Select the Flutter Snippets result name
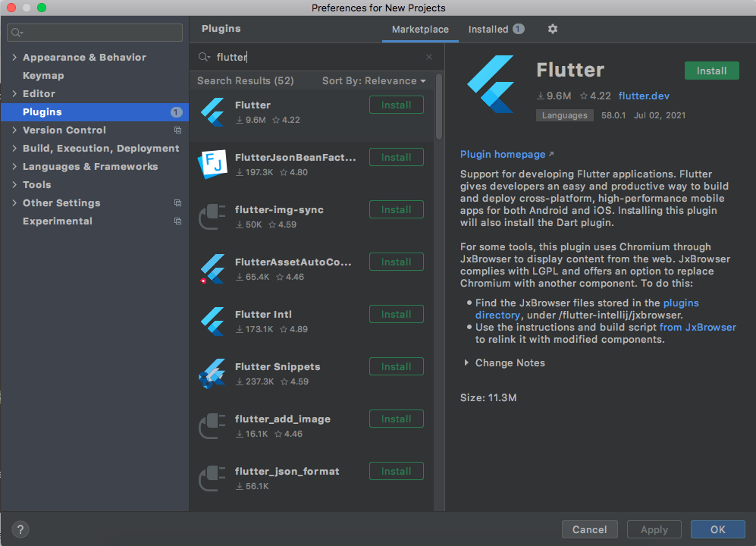This screenshot has width=756, height=546. (278, 366)
